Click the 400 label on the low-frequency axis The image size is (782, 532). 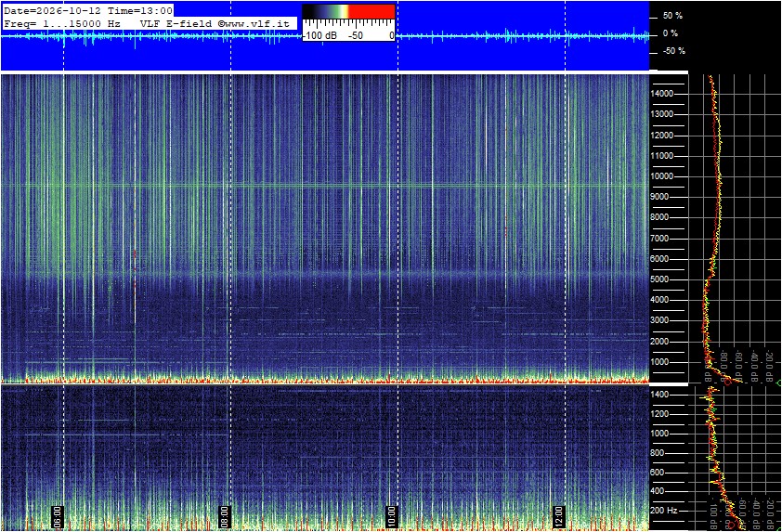[658, 492]
